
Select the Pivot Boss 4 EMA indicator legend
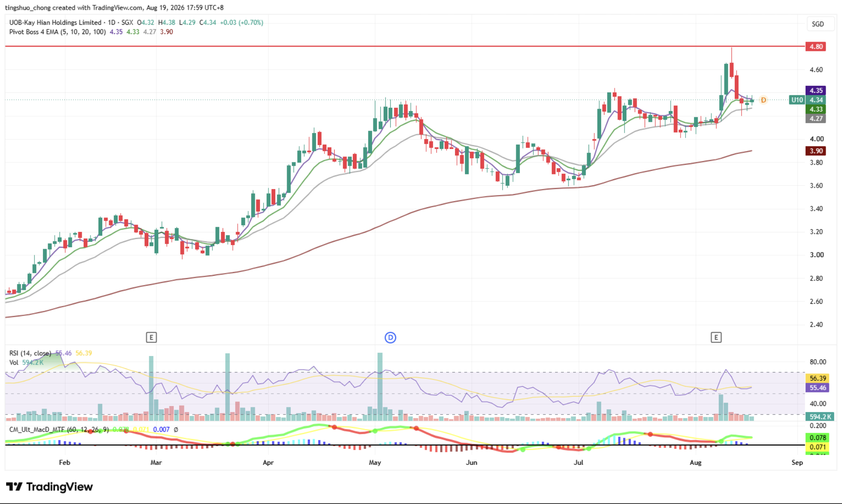[57, 32]
